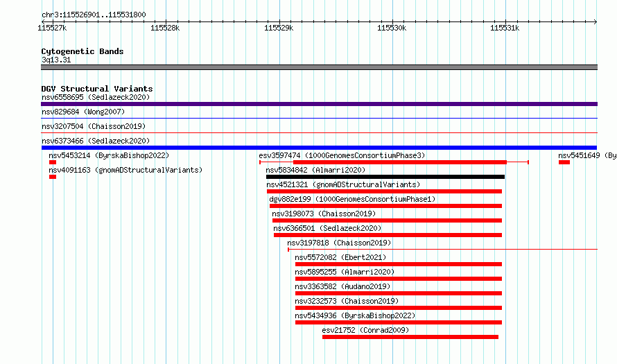Click nsv5895255 (Almarri2020) label
This screenshot has width=617, height=364.
point(345,272)
